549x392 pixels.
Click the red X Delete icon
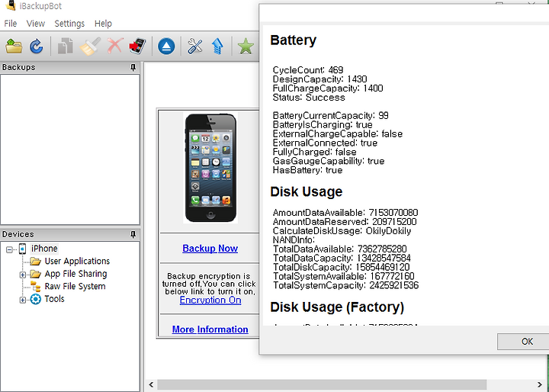tap(115, 46)
